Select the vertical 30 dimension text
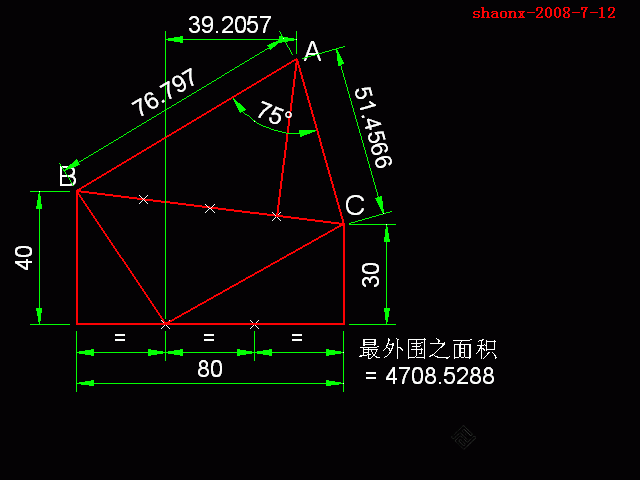This screenshot has width=640, height=480. tap(371, 275)
